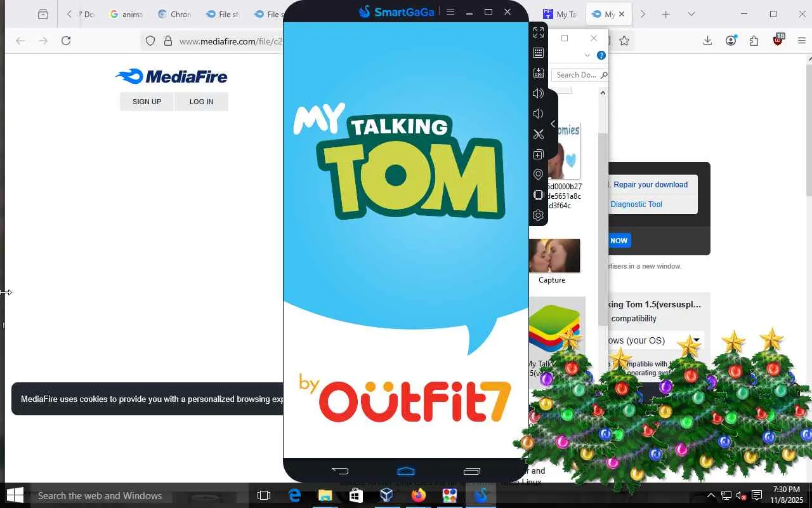812x508 pixels.
Task: Open the Action Center notifications icon
Action: (x=757, y=495)
